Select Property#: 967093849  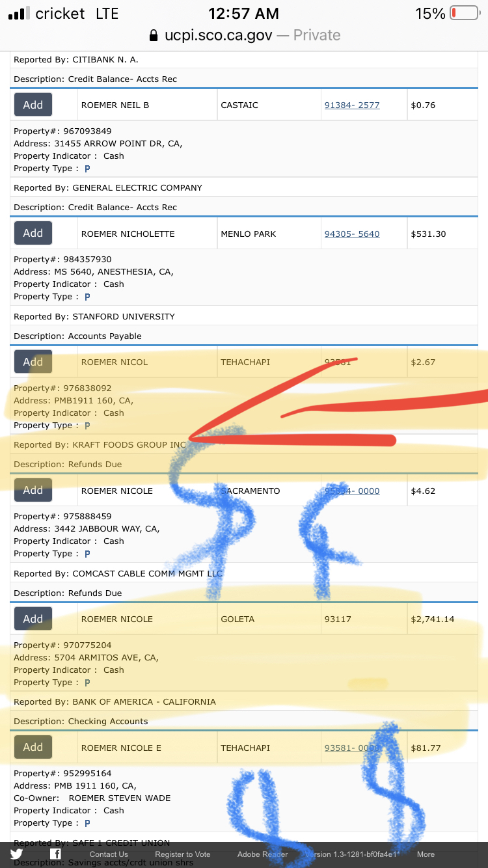[62, 131]
